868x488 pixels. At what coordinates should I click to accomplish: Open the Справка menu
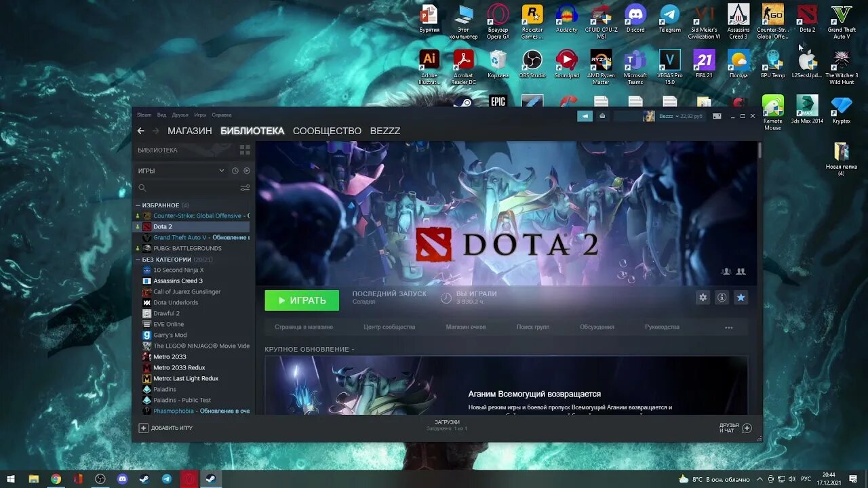pyautogui.click(x=222, y=115)
